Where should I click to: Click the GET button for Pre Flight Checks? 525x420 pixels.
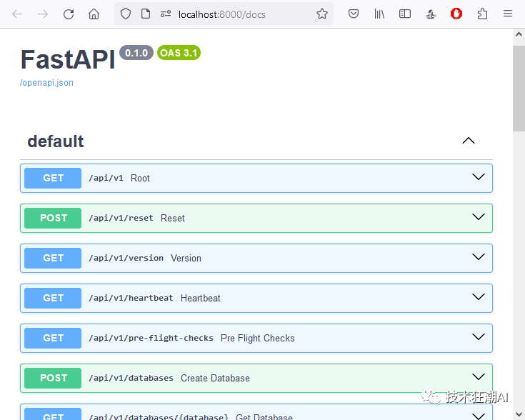click(x=53, y=338)
